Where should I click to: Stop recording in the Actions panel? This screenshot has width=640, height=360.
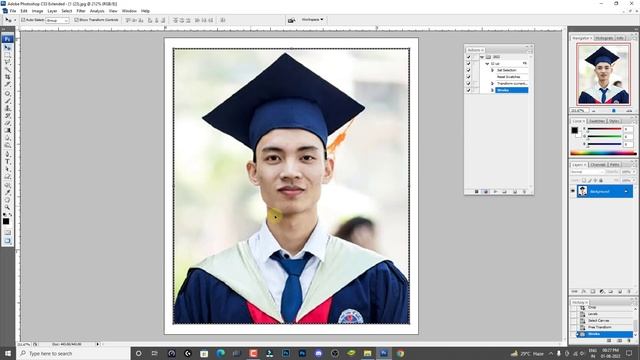(x=476, y=191)
